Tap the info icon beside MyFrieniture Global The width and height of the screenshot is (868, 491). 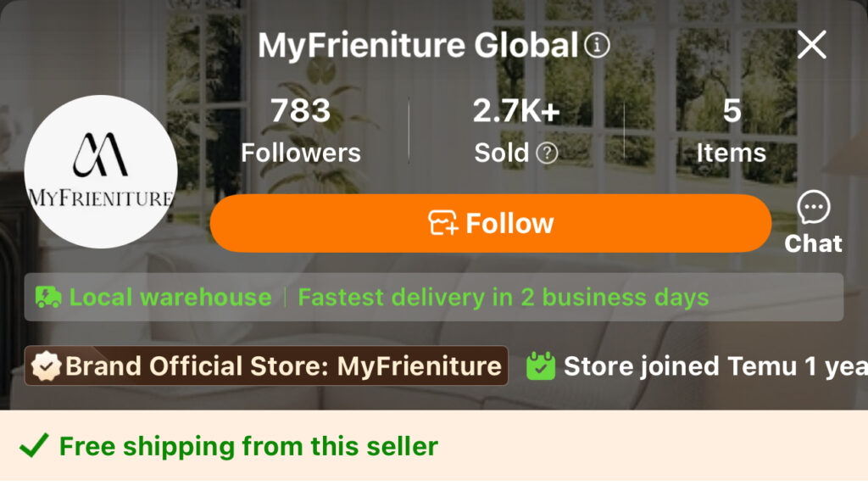pos(598,45)
